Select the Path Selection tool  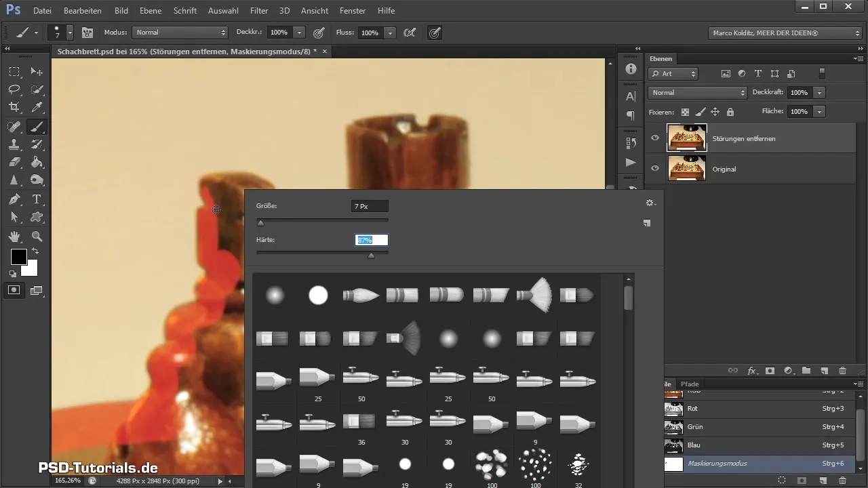14,217
